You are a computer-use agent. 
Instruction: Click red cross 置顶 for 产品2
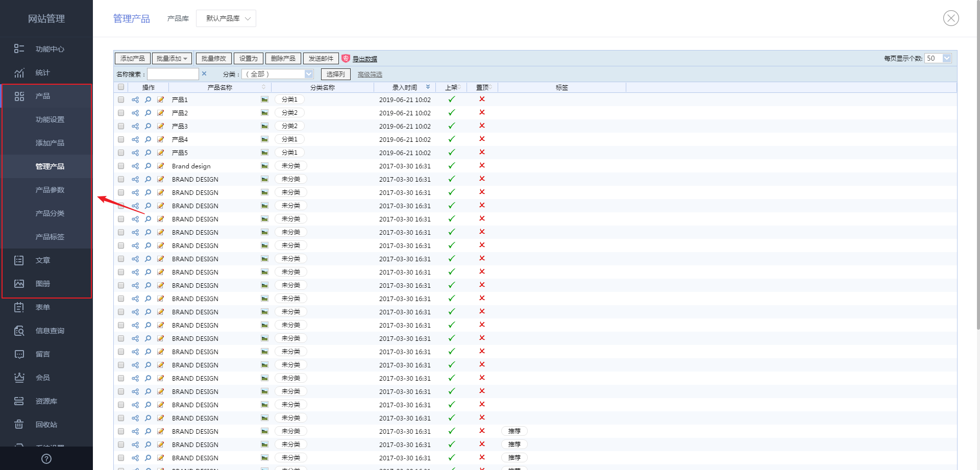[x=482, y=112]
